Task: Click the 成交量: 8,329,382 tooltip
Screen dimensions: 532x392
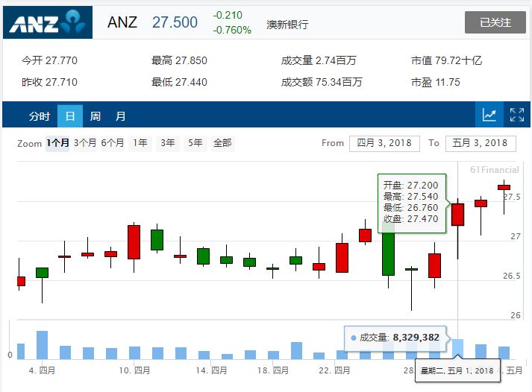Action: point(395,338)
